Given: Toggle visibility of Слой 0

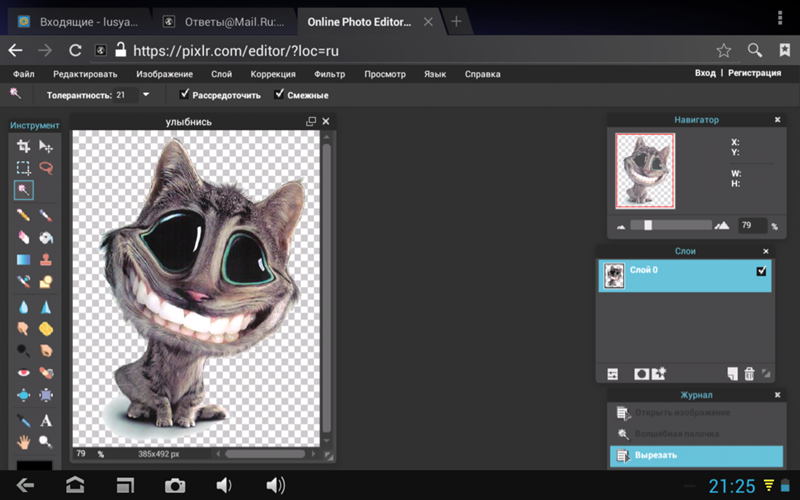Looking at the screenshot, I should tap(761, 271).
